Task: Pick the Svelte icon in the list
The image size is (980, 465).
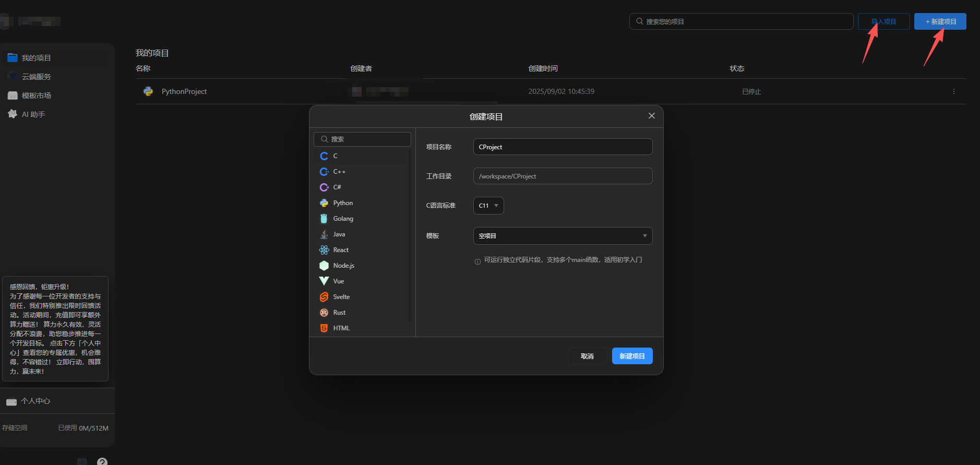Action: tap(324, 297)
